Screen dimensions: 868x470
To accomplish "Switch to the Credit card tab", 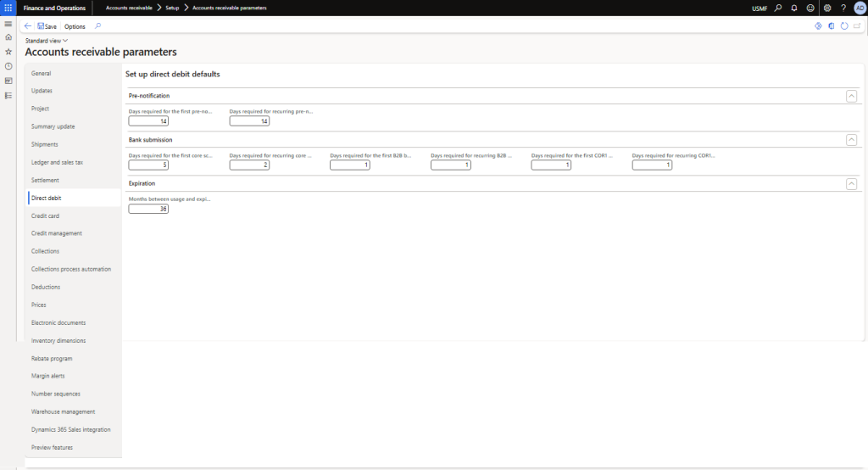I will tap(45, 215).
